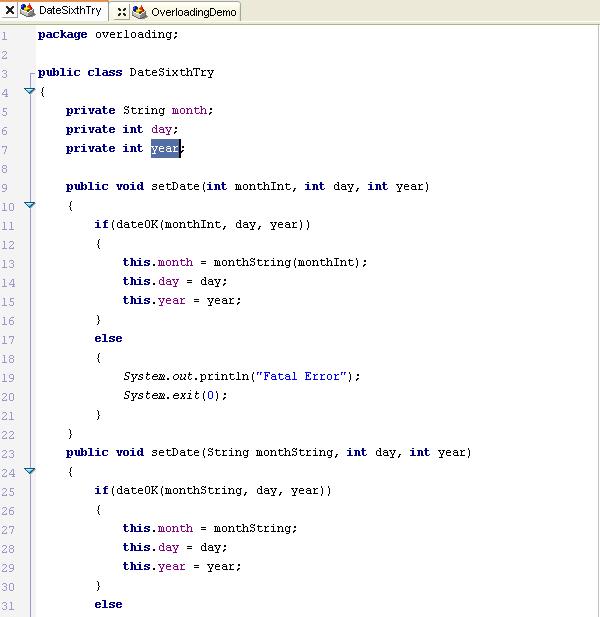
Task: Click 'setDate' method name on line 9
Action: point(175,186)
